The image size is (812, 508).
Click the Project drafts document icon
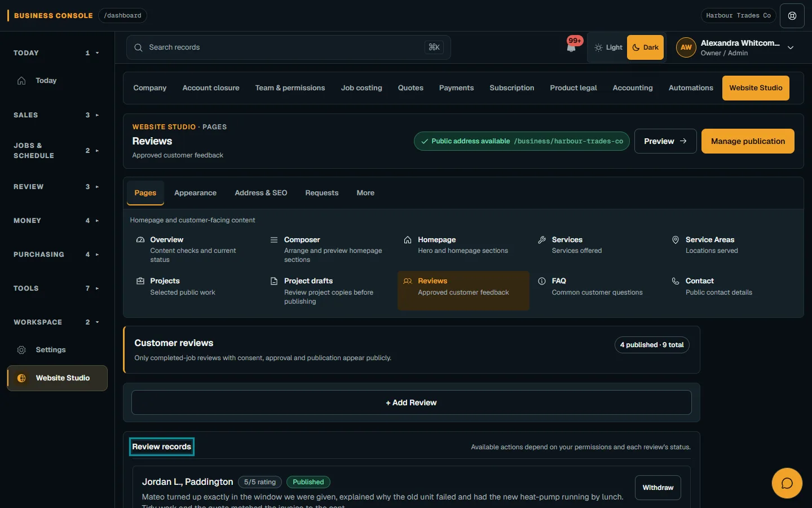pos(274,281)
